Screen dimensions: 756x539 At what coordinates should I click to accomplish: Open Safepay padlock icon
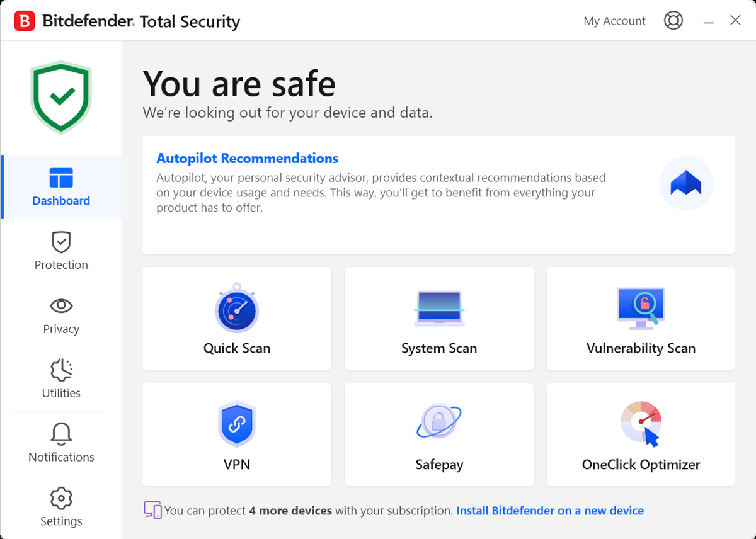click(x=439, y=422)
